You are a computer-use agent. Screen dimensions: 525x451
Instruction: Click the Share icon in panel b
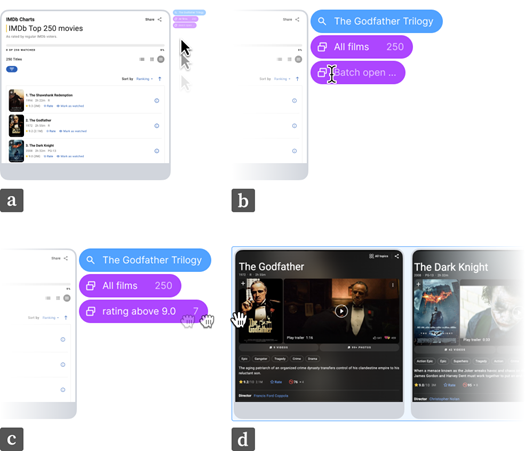coord(297,19)
